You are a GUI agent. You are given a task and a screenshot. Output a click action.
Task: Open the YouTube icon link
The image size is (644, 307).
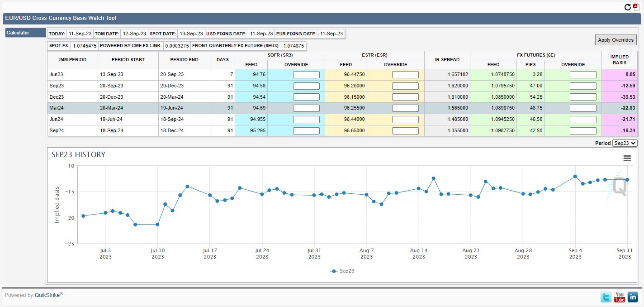619,297
